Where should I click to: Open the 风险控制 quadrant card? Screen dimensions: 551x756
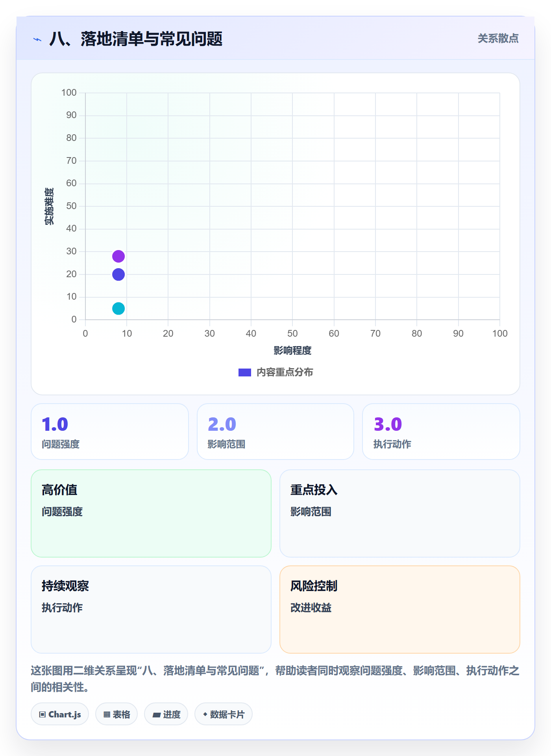click(x=400, y=610)
